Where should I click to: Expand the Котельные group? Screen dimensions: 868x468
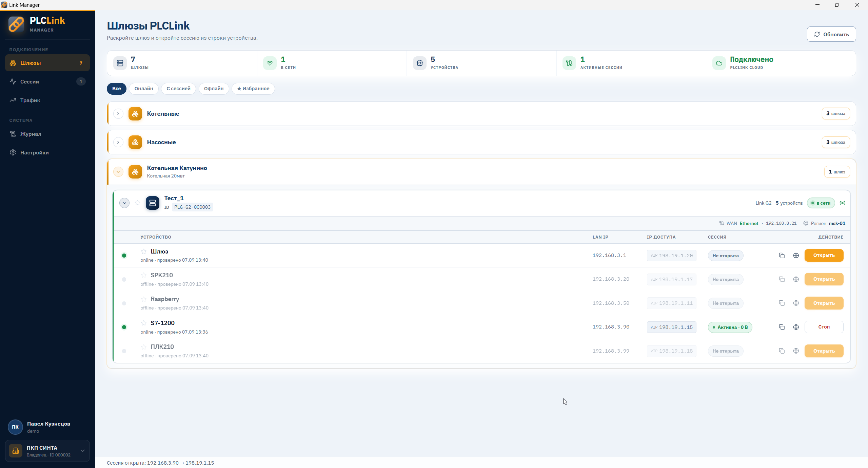point(118,114)
